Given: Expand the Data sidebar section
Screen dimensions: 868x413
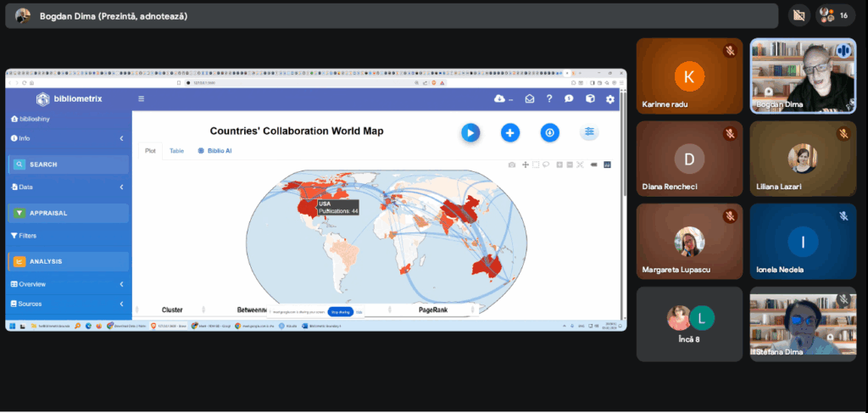Looking at the screenshot, I should tap(68, 187).
